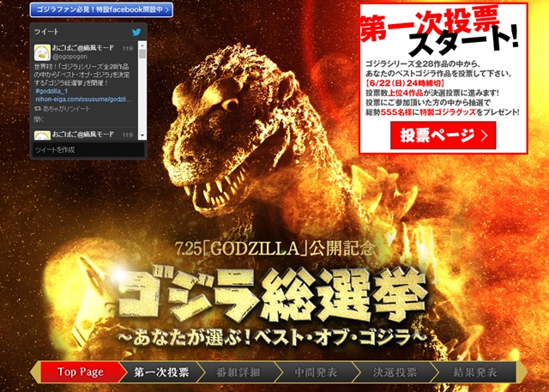Open the nihon-eiga.com link in tweet
The image size is (549, 392).
(83, 100)
